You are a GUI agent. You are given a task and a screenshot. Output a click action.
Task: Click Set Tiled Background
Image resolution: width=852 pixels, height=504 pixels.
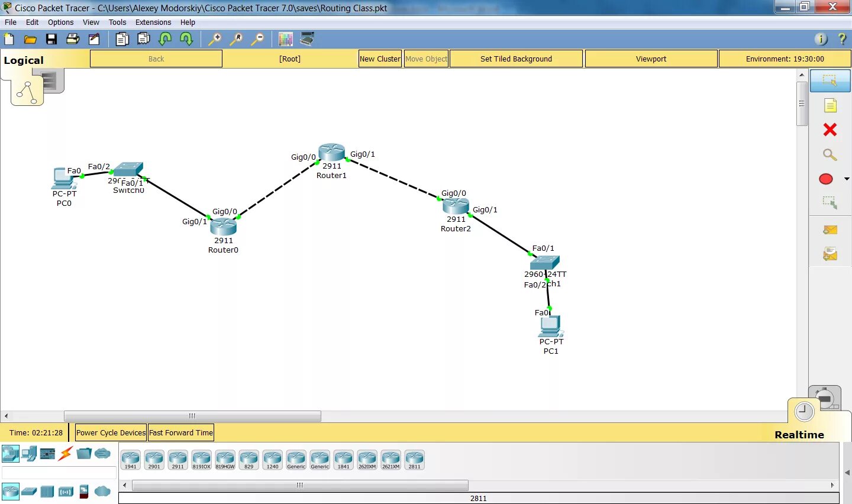(x=516, y=59)
